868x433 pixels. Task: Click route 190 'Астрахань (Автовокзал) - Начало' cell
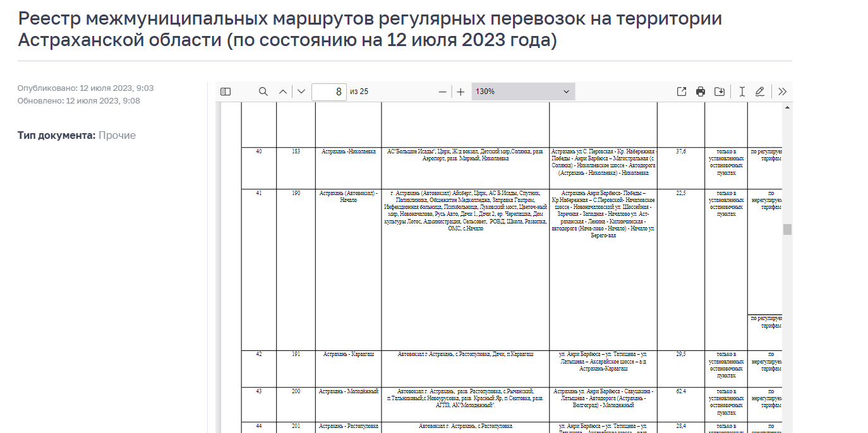(x=348, y=196)
